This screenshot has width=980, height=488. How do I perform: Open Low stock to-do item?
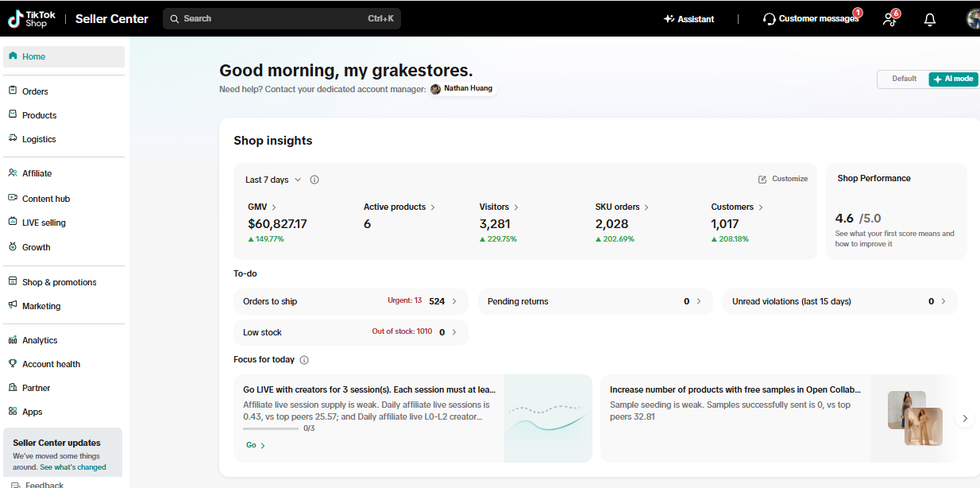point(351,332)
